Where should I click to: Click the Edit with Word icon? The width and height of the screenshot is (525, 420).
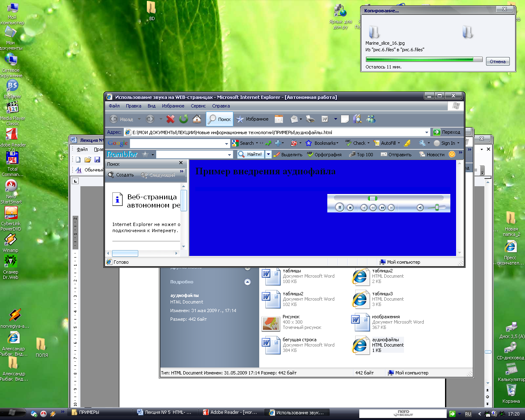[x=324, y=119]
